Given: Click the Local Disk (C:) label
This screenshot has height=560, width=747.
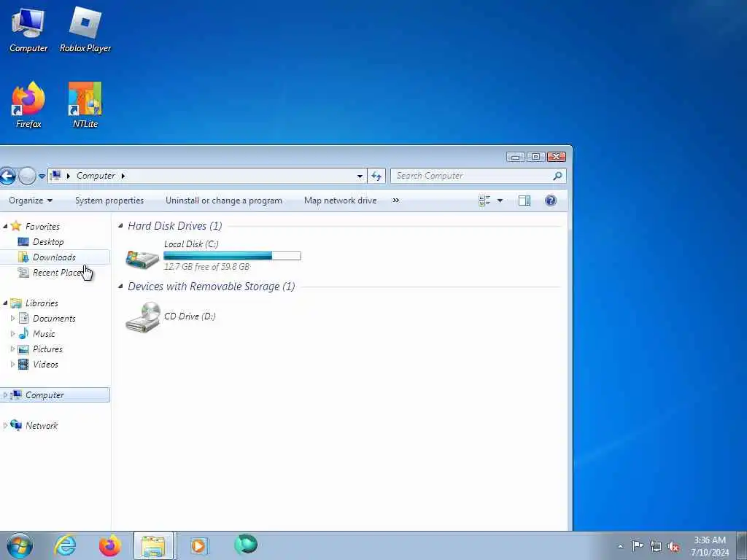Looking at the screenshot, I should pos(191,244).
